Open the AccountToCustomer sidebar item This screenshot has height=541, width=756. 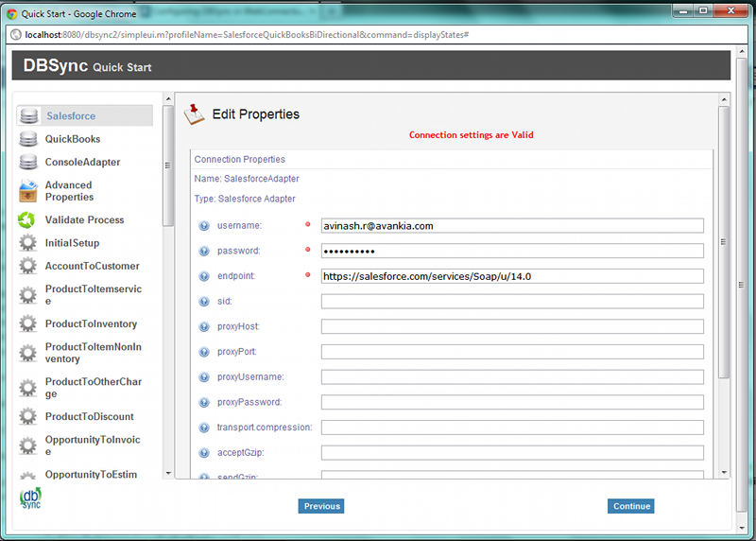click(92, 267)
